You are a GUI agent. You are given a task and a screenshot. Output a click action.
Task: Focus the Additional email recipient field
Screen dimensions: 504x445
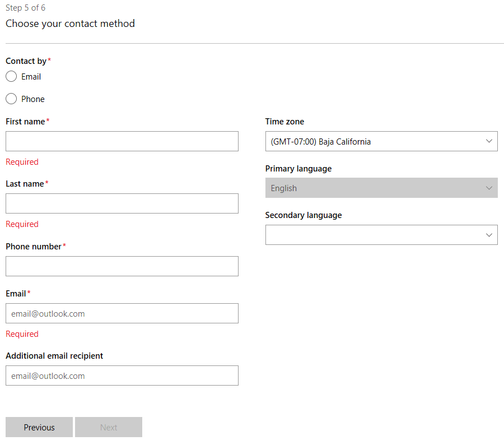point(122,376)
